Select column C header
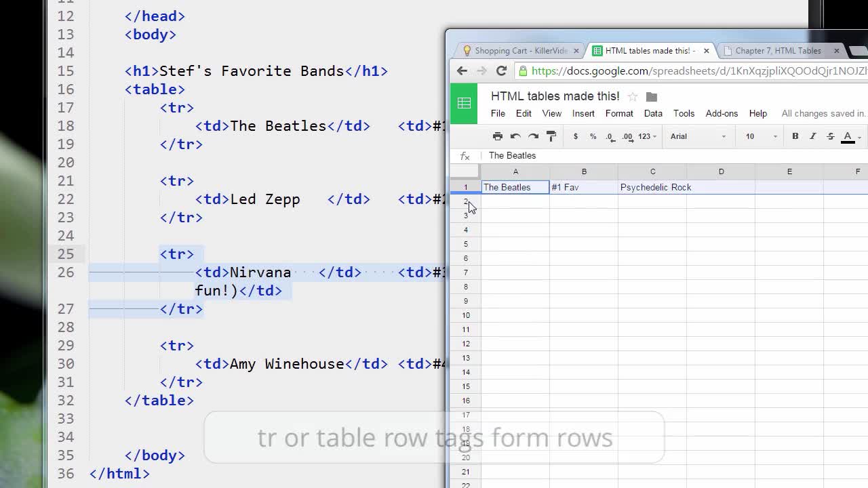The width and height of the screenshot is (868, 488). pos(652,171)
